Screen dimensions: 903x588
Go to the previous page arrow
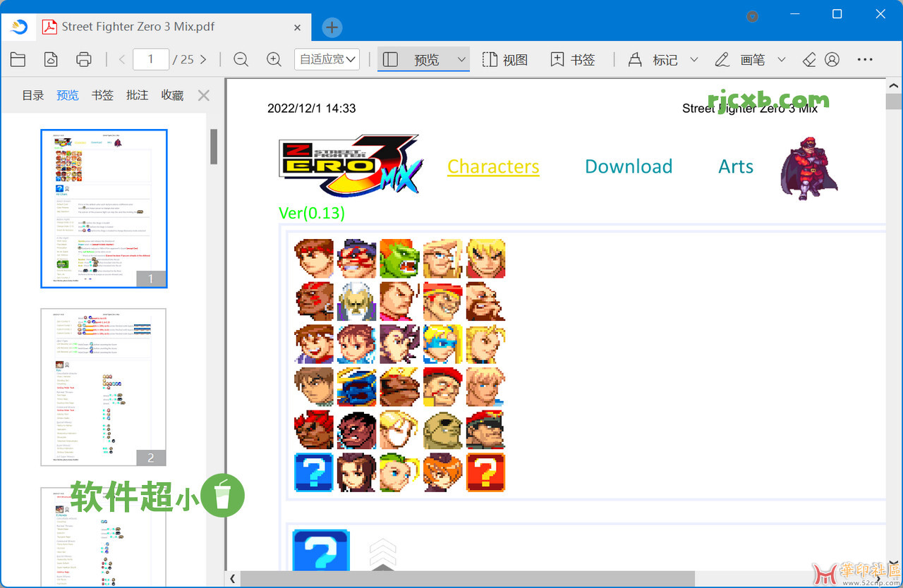point(121,60)
